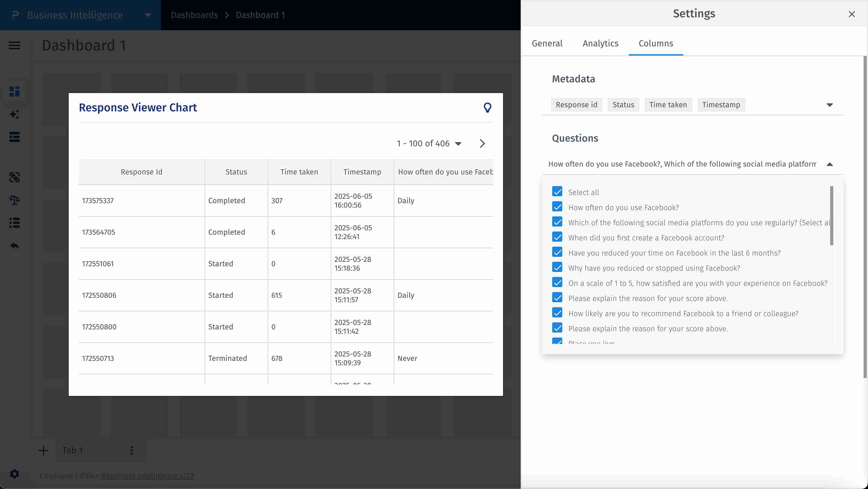Open the hamburger menu icon

[14, 45]
